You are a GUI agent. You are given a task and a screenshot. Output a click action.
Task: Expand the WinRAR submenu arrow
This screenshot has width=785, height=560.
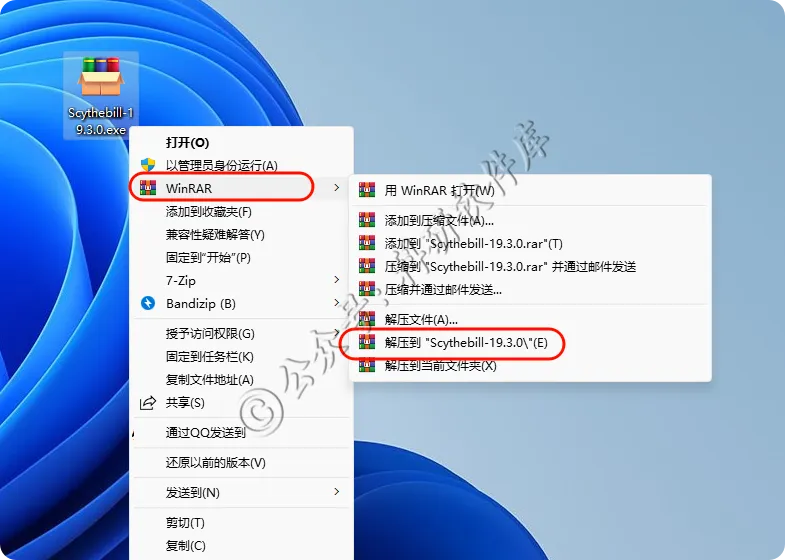pos(336,188)
